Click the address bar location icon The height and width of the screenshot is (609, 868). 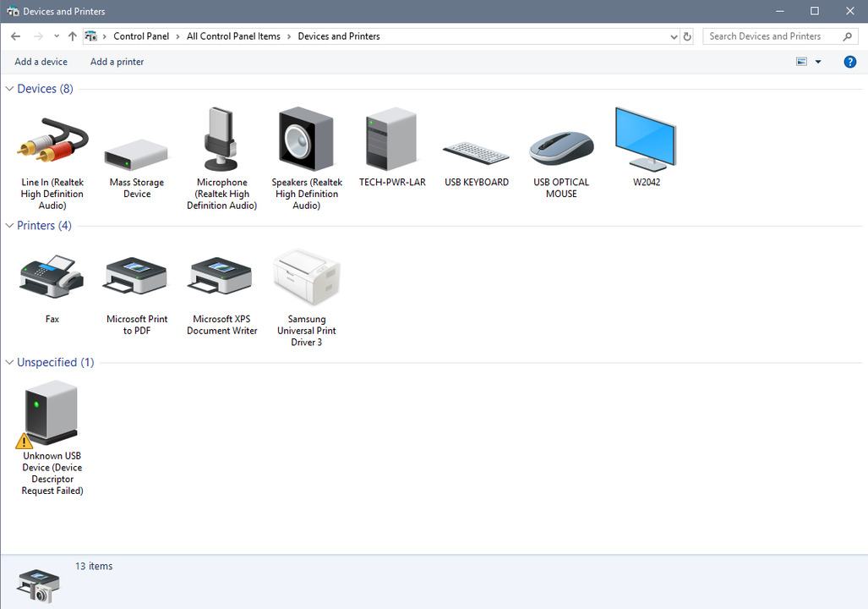(91, 36)
